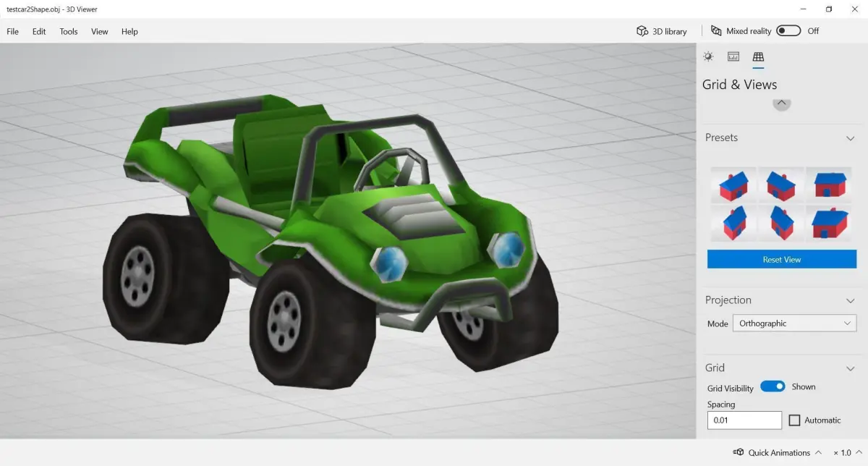868x466 pixels.
Task: Click the Reset View button
Action: (782, 259)
